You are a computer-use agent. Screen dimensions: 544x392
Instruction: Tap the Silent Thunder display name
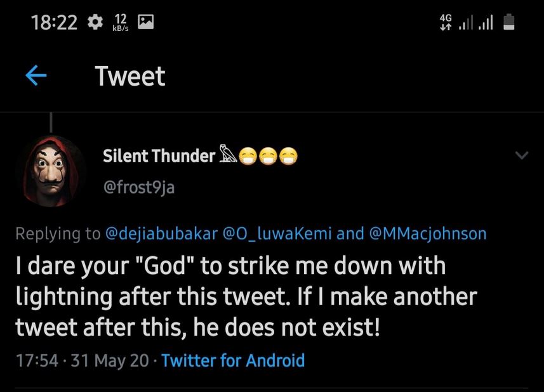pos(159,155)
